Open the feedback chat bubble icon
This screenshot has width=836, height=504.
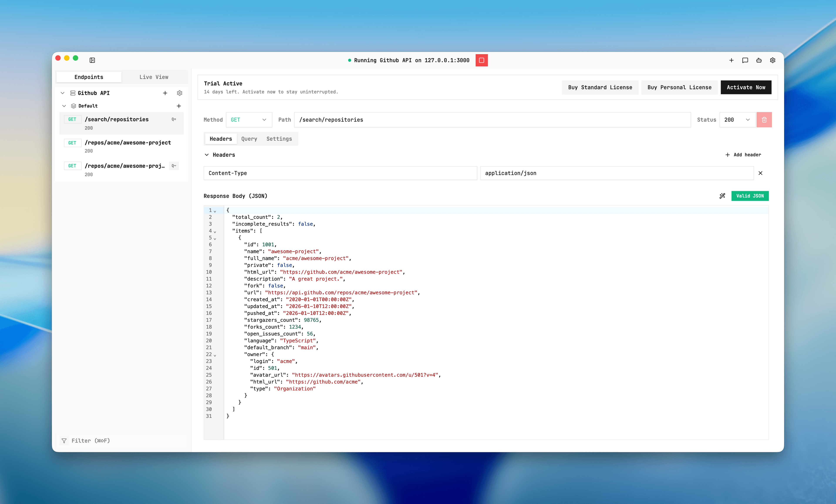745,60
